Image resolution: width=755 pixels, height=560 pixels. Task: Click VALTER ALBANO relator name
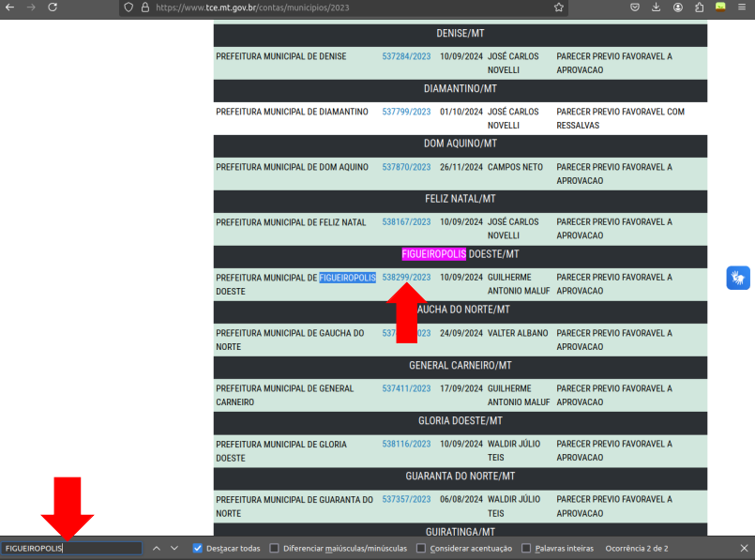518,333
